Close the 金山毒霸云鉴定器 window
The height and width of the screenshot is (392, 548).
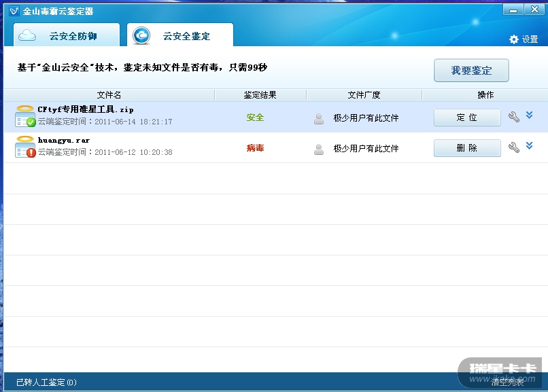click(x=534, y=10)
